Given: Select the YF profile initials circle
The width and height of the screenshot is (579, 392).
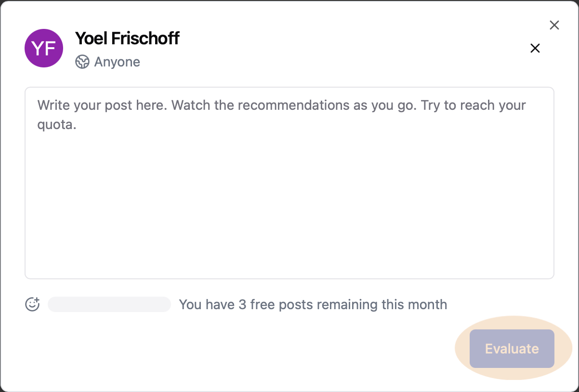Looking at the screenshot, I should [x=44, y=48].
